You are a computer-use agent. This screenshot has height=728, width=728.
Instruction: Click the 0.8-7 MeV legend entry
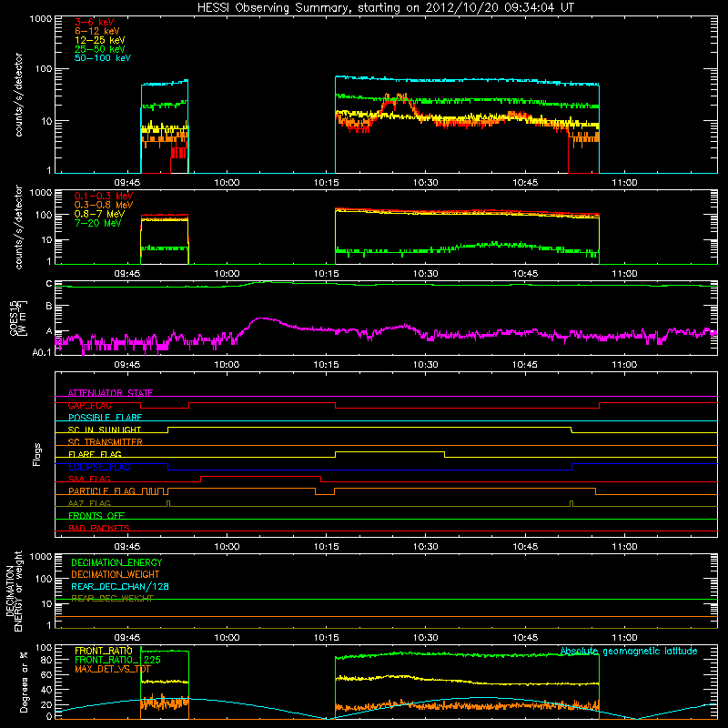tap(99, 214)
